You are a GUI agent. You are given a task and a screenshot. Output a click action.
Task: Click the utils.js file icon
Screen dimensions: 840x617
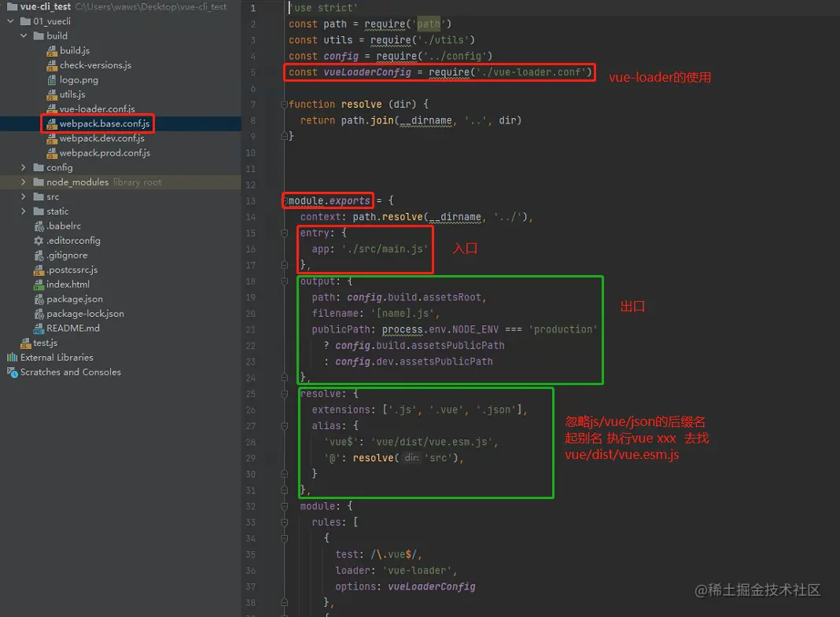tap(51, 95)
